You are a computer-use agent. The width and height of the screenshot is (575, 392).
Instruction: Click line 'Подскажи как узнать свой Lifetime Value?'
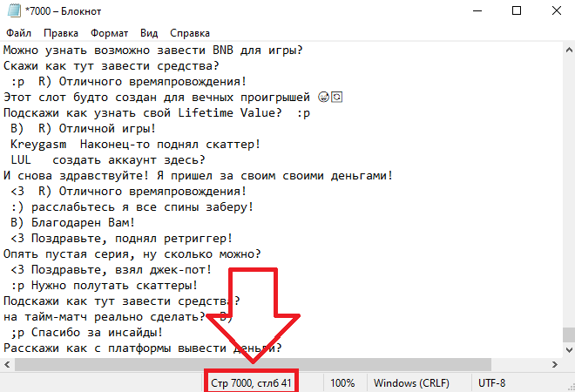click(157, 113)
